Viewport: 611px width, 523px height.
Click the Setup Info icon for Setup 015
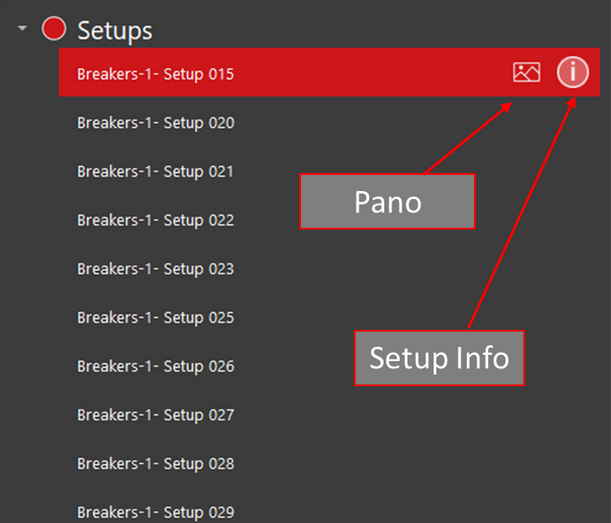(573, 72)
